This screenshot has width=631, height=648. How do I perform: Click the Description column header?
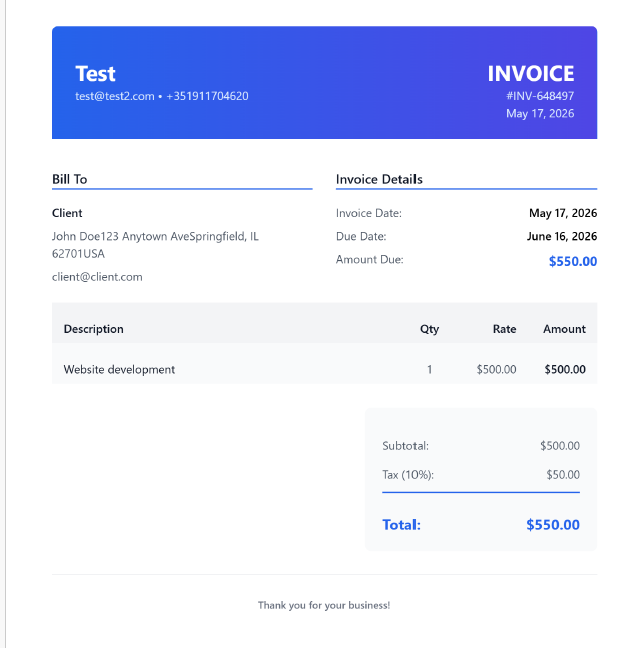(x=93, y=329)
